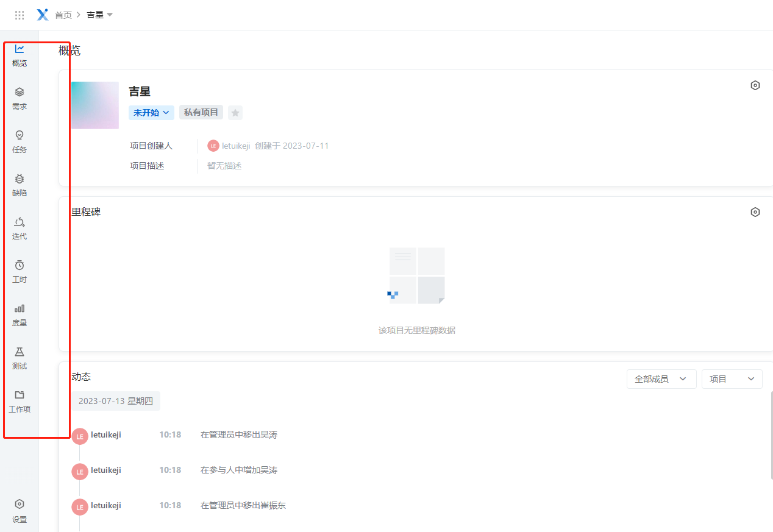Open 设置 settings in the sidebar

coord(20,511)
